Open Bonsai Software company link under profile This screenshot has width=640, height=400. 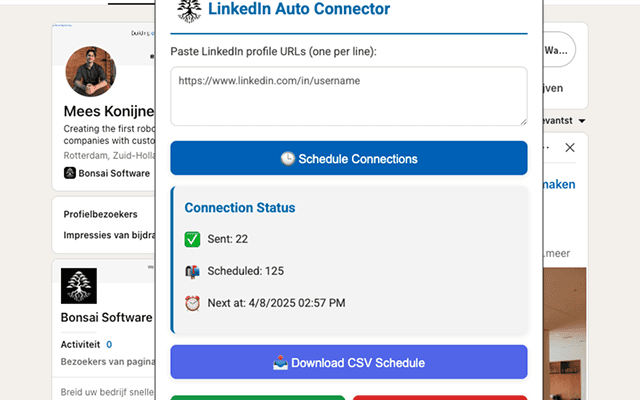(114, 173)
